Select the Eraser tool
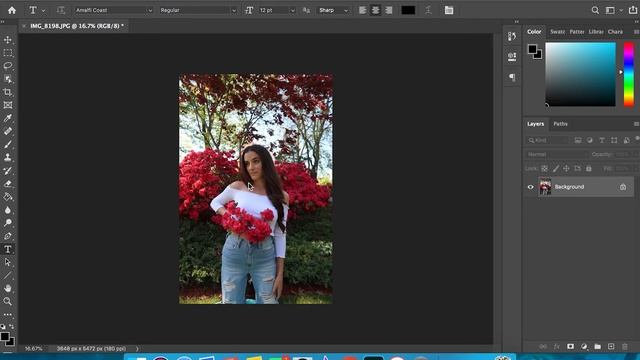 tap(8, 184)
